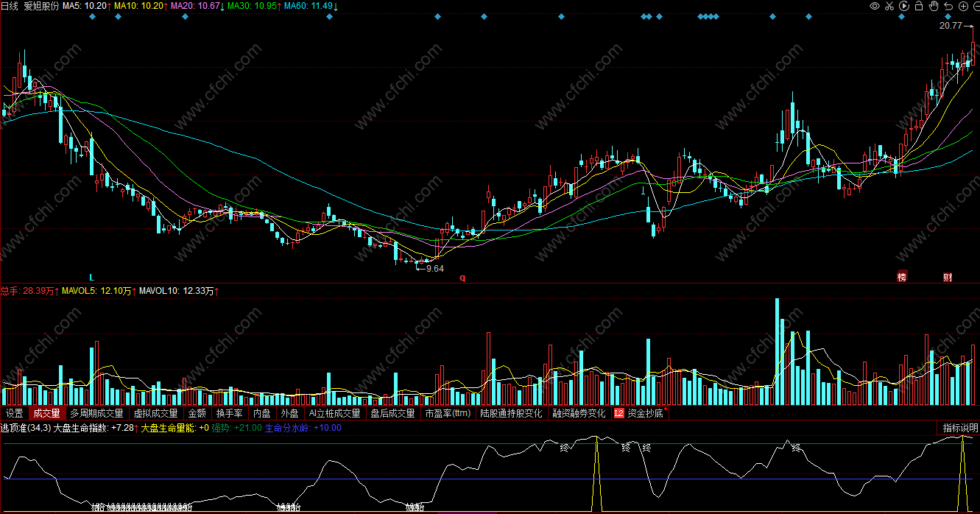This screenshot has height=514, width=980.
Task: Click the 9.64 low price label
Action: [434, 269]
